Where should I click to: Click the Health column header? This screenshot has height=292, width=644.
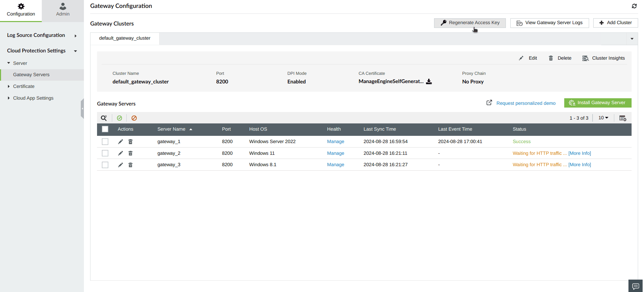[x=334, y=129]
